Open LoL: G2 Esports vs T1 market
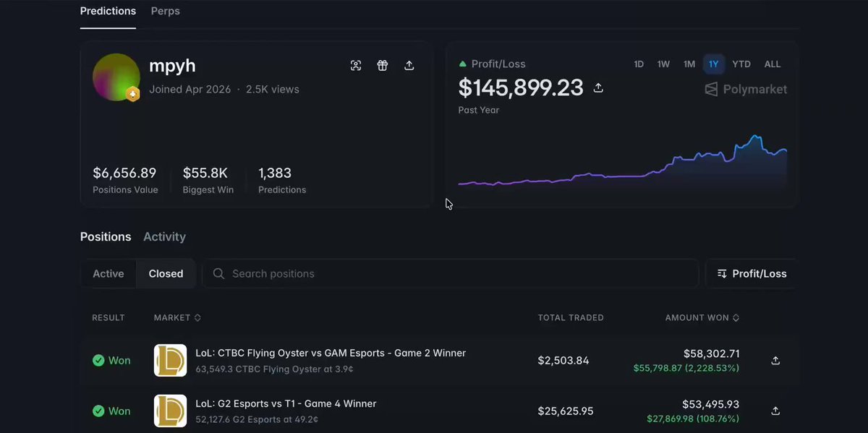Image resolution: width=868 pixels, height=433 pixels. coord(286,404)
